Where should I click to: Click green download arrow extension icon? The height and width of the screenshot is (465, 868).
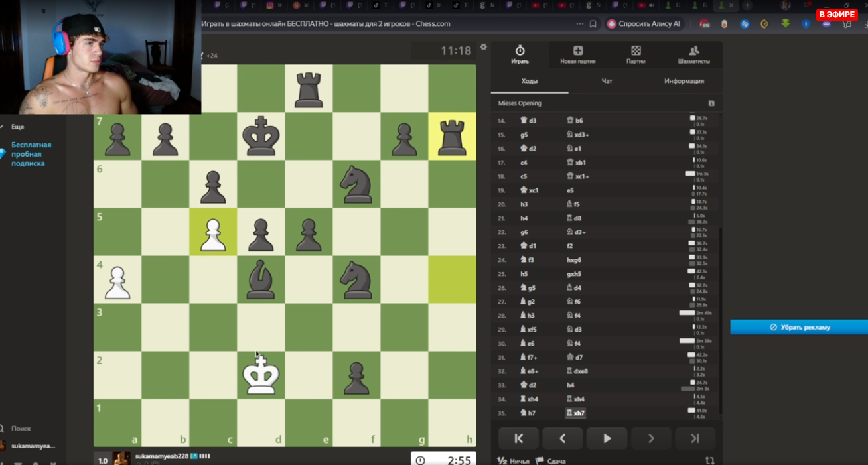pos(786,23)
